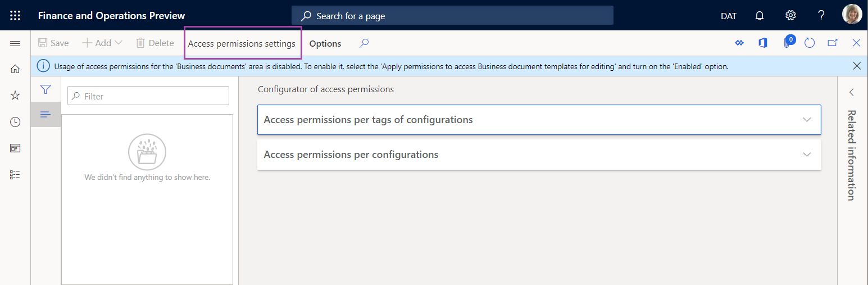Click the action pane search icon

click(x=364, y=43)
